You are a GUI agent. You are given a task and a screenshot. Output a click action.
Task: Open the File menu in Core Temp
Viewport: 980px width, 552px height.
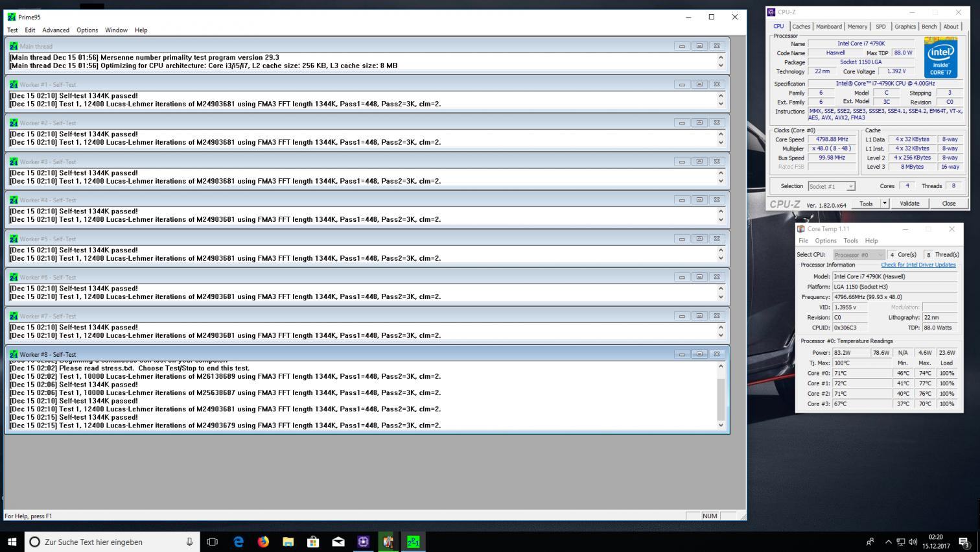pyautogui.click(x=803, y=241)
